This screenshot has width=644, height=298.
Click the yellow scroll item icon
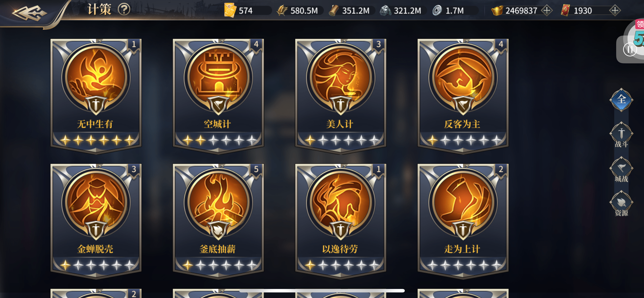click(x=230, y=10)
